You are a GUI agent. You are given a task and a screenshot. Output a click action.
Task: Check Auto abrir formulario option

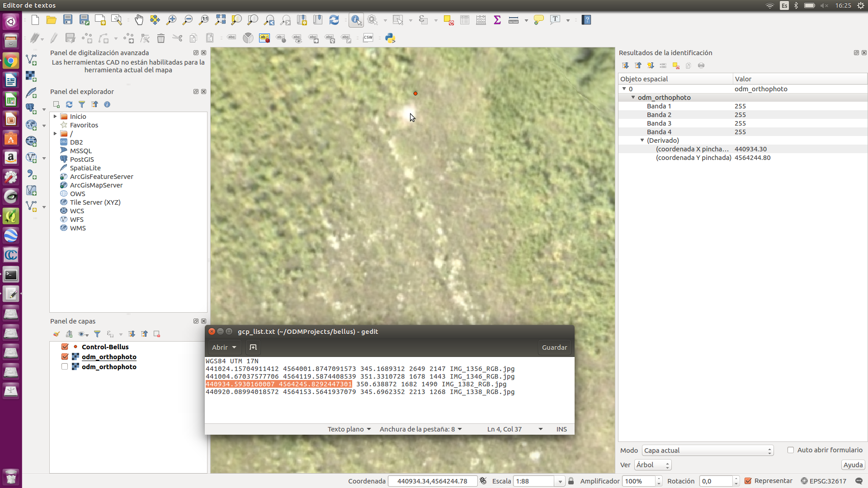pos(791,450)
